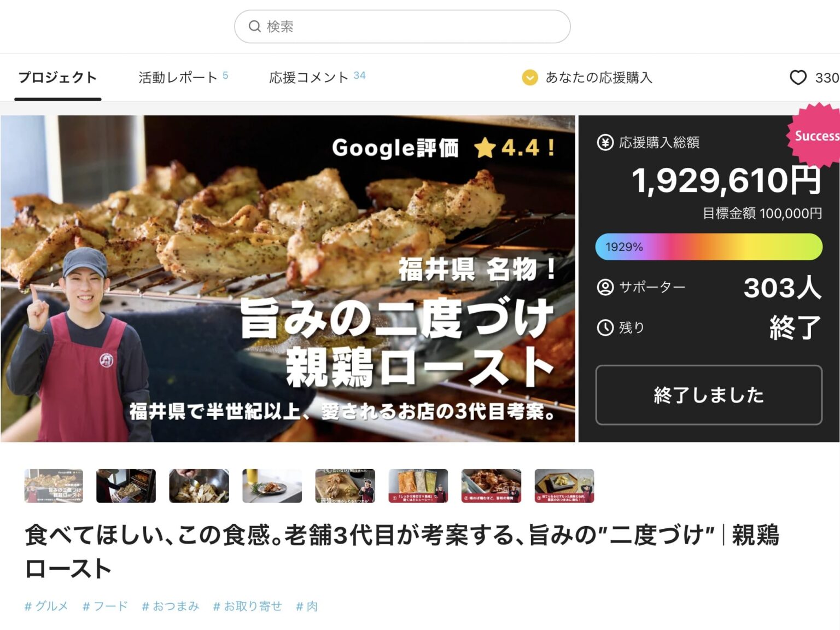Open the #お取り寄せ tag link
Screen dimensions: 840x630
coord(248,606)
